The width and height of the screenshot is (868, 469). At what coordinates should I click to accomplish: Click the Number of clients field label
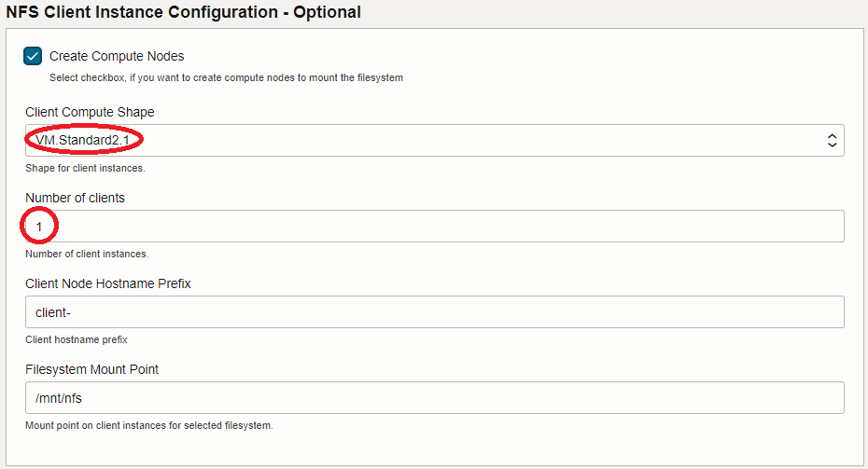(75, 198)
